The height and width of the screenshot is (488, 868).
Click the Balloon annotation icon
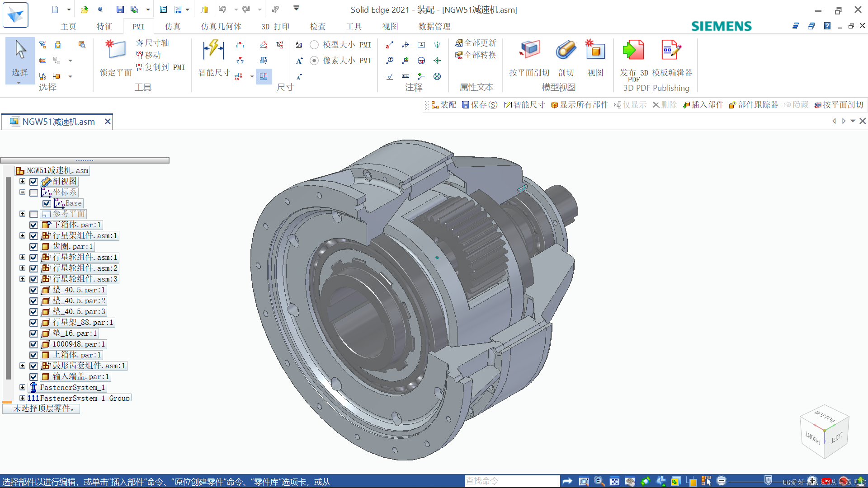pyautogui.click(x=390, y=61)
